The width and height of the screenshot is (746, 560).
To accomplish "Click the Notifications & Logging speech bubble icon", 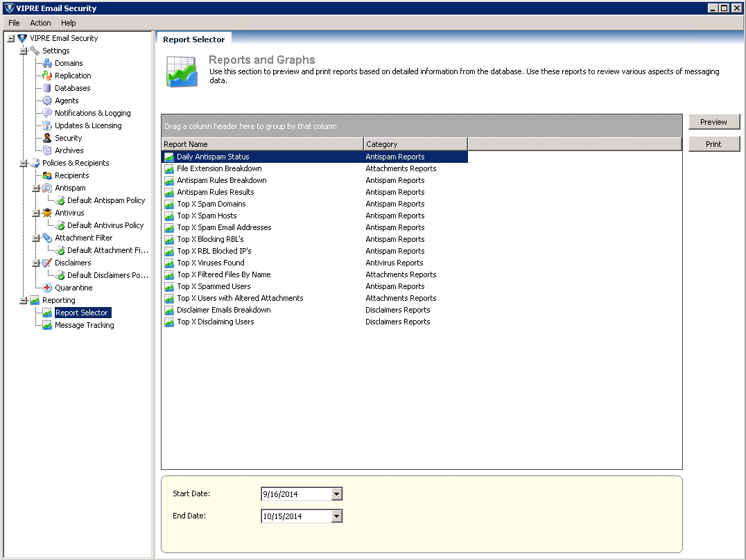I will coord(47,113).
